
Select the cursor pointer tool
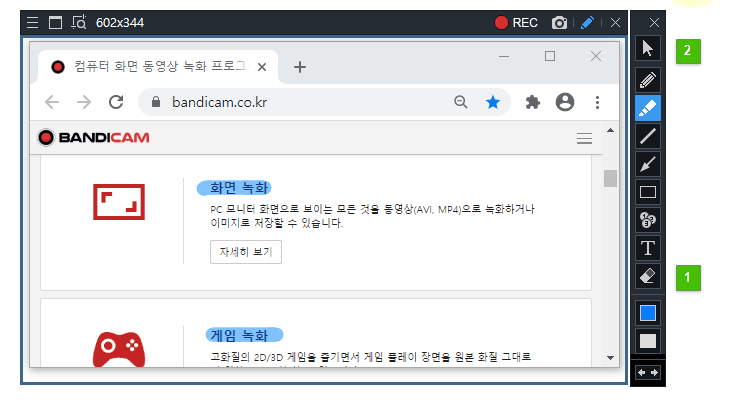click(648, 48)
